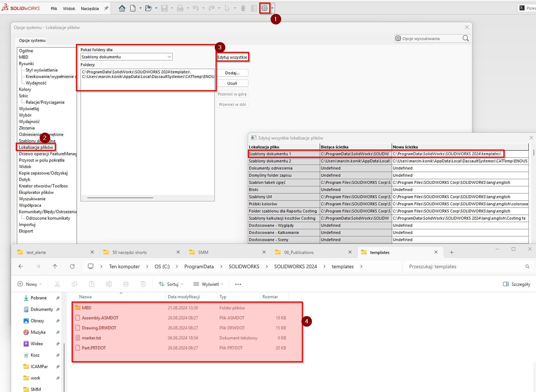Click the Paste clipboard icon in Explorer
Screen dimensions: 536x392
point(92,284)
